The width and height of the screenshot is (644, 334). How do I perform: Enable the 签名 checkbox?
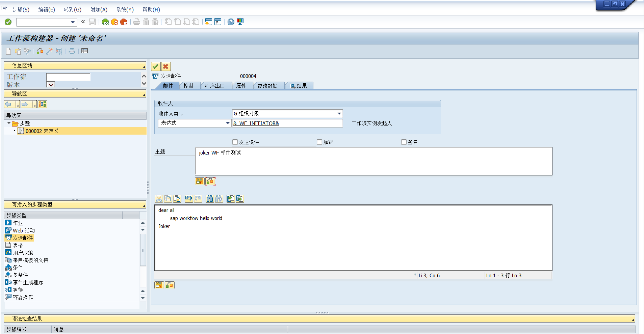click(404, 142)
